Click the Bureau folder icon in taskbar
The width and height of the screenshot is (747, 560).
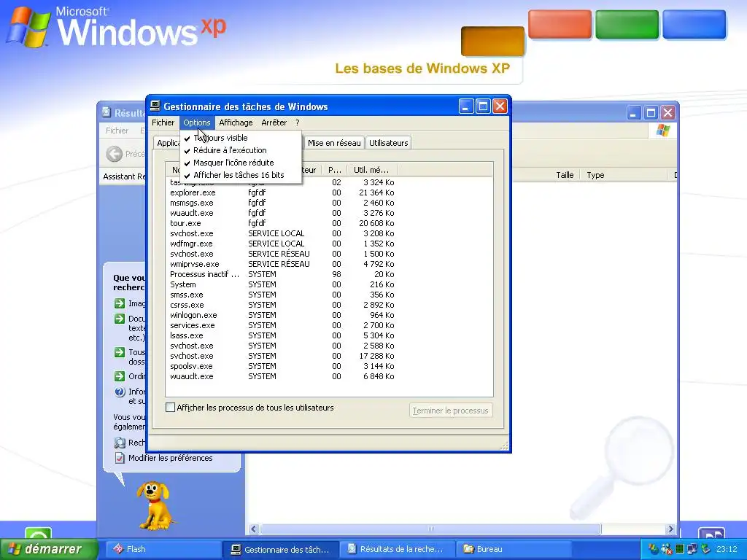click(x=469, y=549)
